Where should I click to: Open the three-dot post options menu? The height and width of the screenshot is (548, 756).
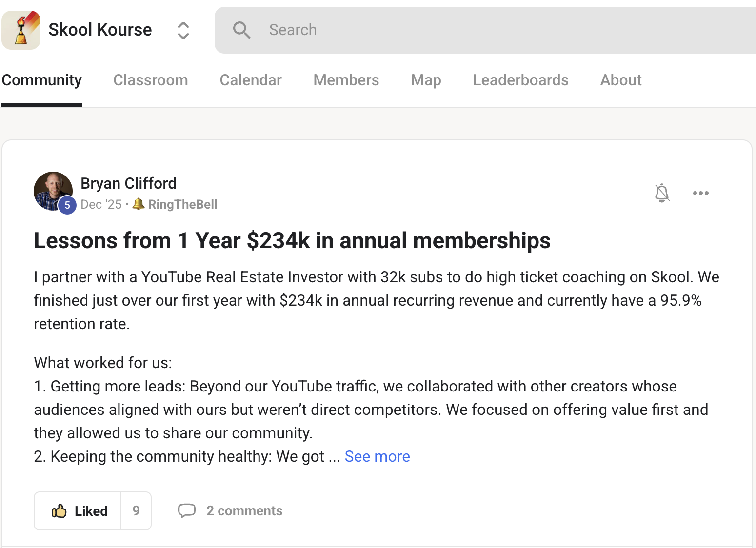[701, 193]
